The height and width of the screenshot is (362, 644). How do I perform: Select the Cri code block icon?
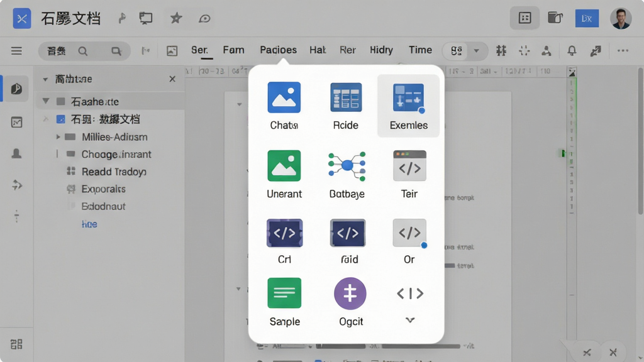click(x=284, y=233)
